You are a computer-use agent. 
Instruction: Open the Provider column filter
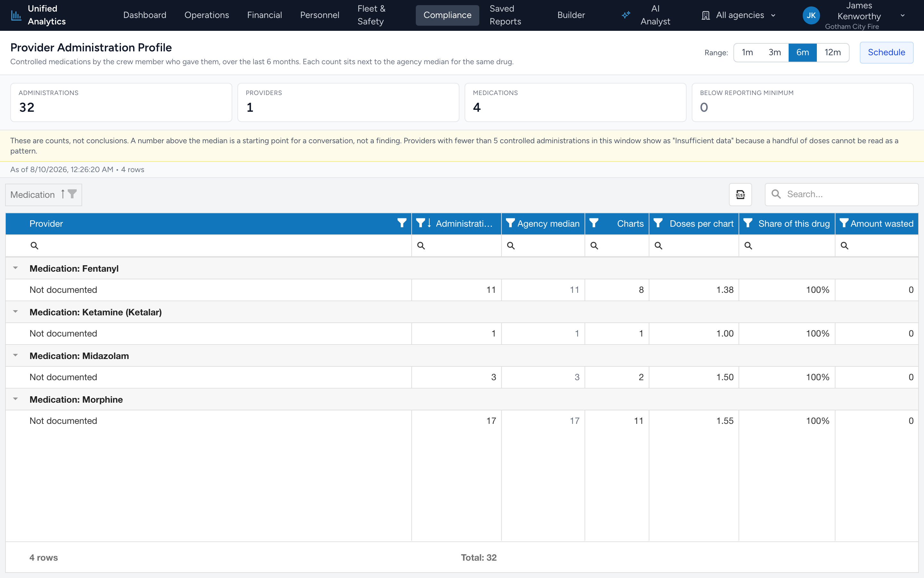tap(402, 223)
